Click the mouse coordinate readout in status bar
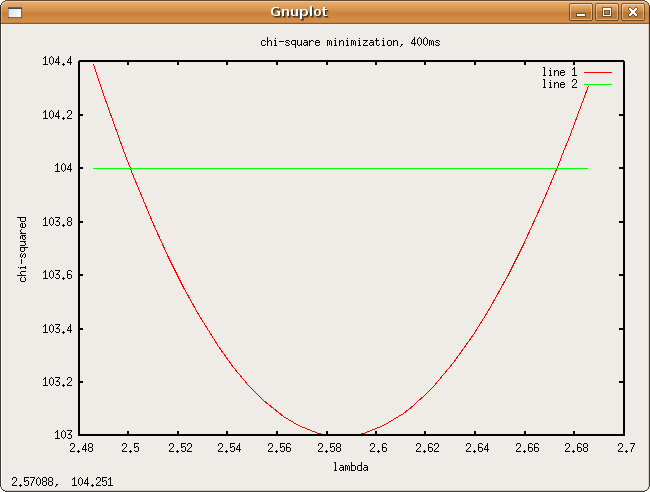The width and height of the screenshot is (650, 492). tap(49, 481)
